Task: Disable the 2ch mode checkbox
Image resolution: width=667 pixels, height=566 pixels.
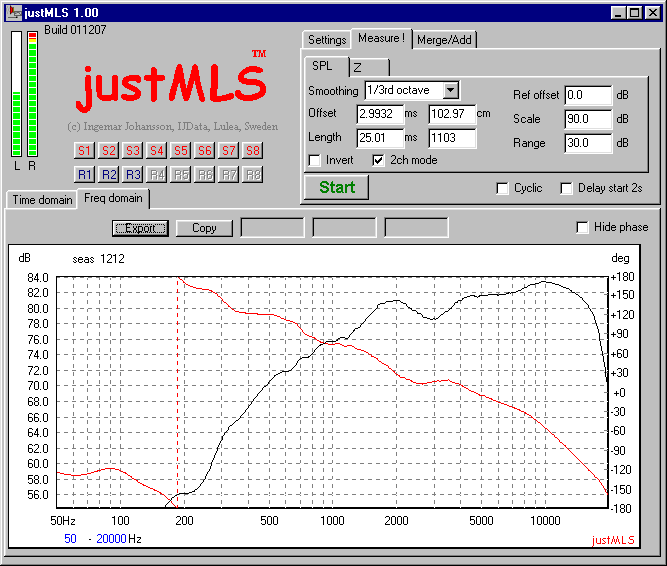Action: click(378, 160)
